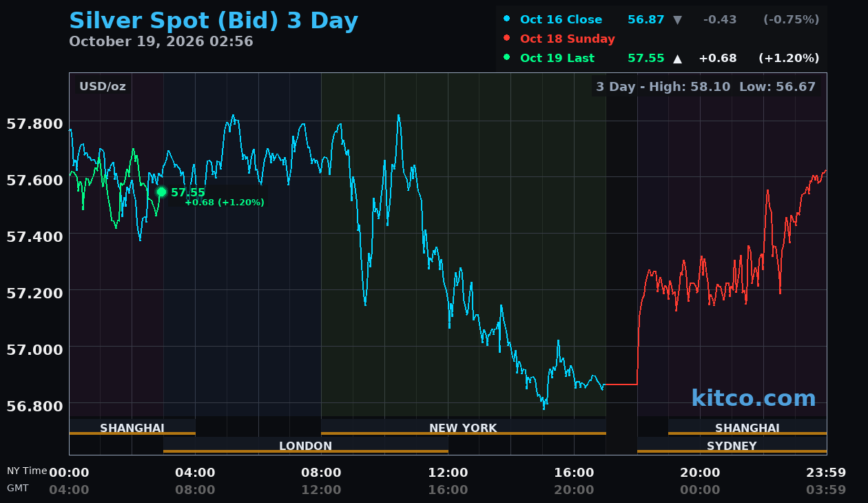Click the -0.43 change value
Screen dimensions: 868x503
(x=720, y=19)
